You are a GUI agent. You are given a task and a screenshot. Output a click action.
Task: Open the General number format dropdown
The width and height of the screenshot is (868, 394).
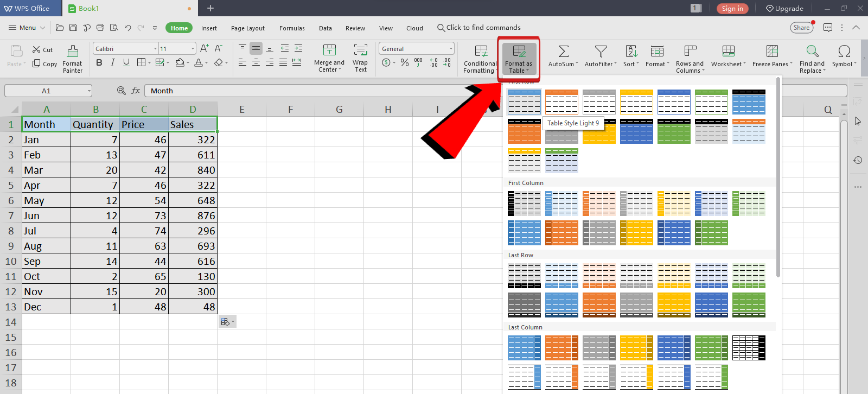tap(451, 49)
